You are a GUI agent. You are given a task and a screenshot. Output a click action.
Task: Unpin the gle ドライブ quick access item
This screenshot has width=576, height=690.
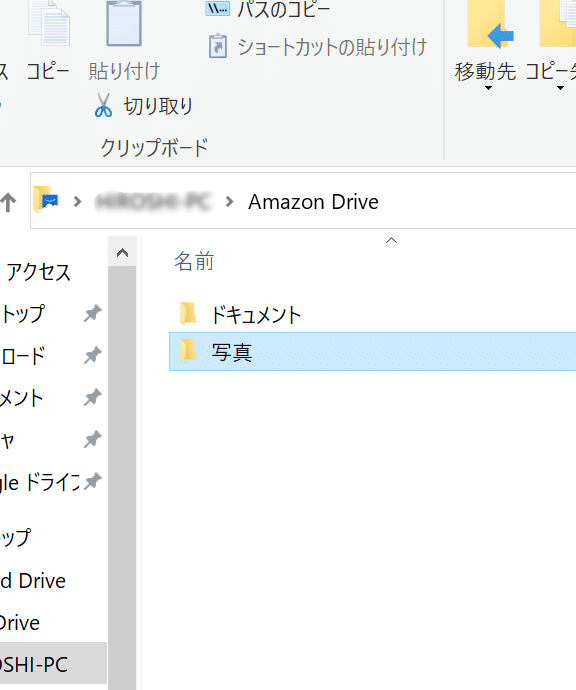92,481
